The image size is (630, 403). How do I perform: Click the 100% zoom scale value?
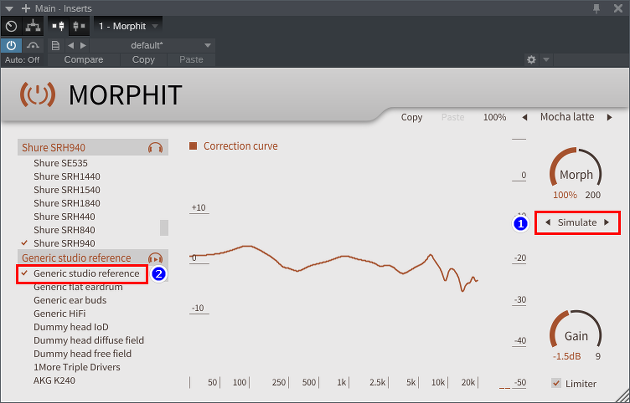(x=495, y=117)
